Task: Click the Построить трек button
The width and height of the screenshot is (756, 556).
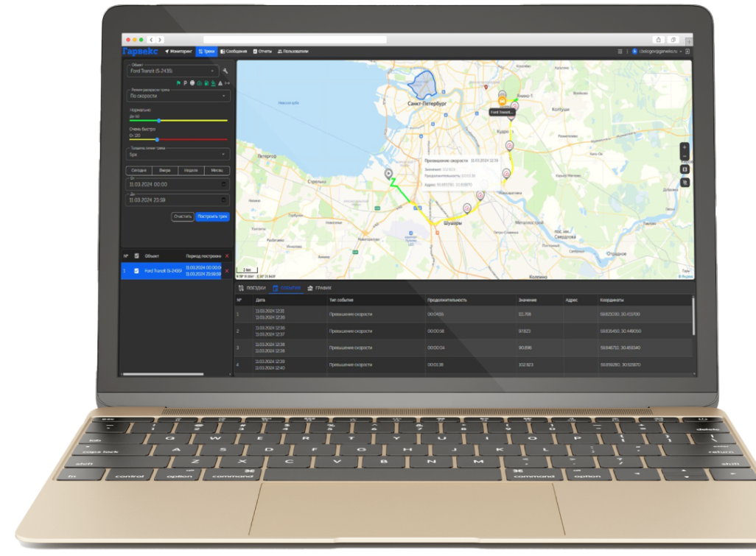Action: pyautogui.click(x=213, y=217)
